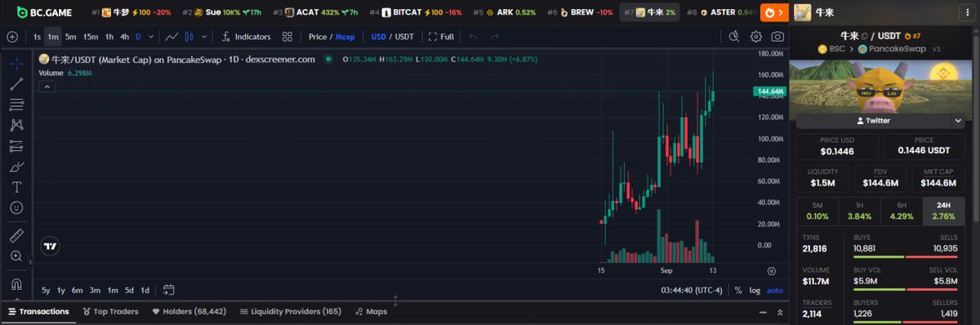Viewport: 980px width, 325px height.
Task: Open the quick search icon
Action: click(x=733, y=37)
